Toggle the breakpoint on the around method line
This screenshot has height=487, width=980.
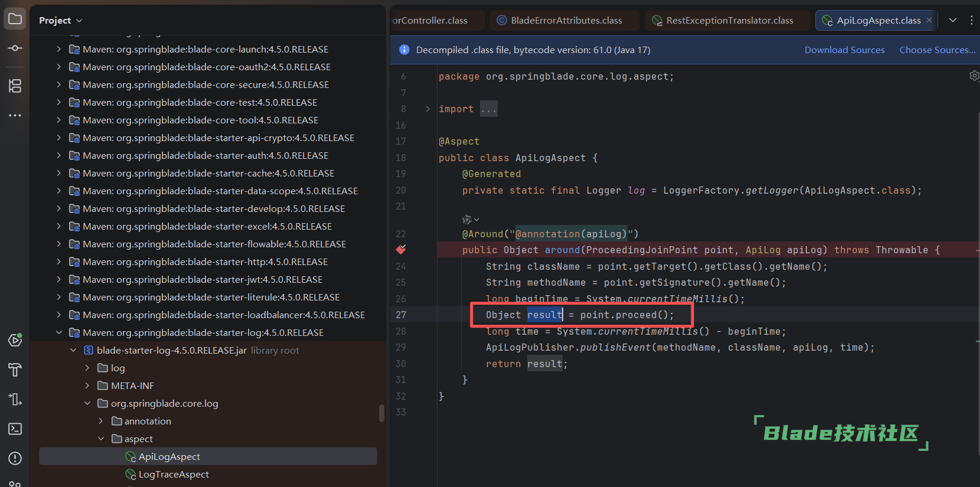point(401,250)
